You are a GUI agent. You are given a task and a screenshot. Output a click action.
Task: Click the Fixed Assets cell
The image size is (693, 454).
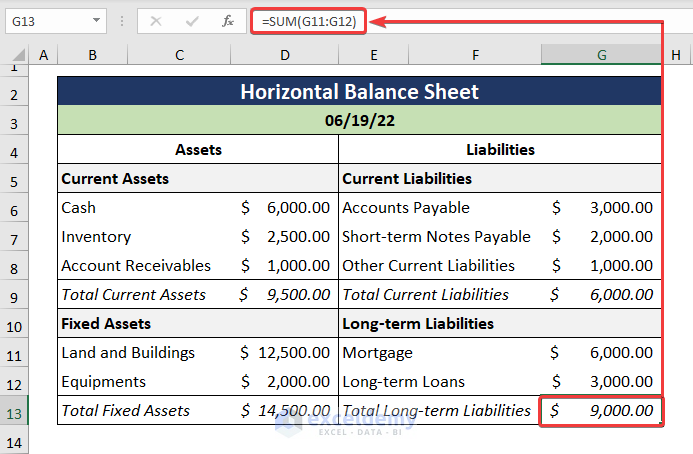coord(198,323)
